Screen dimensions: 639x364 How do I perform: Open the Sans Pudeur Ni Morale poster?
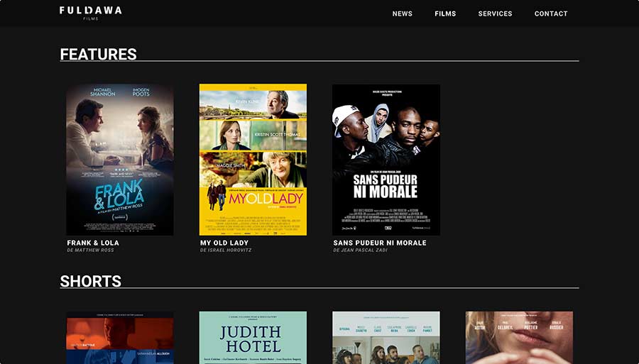[x=386, y=160]
